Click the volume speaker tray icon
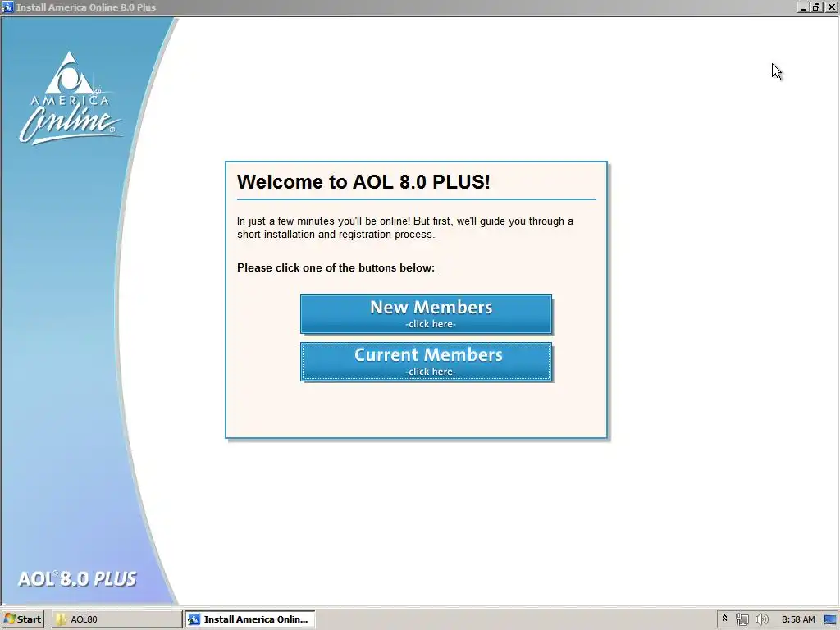 point(761,619)
